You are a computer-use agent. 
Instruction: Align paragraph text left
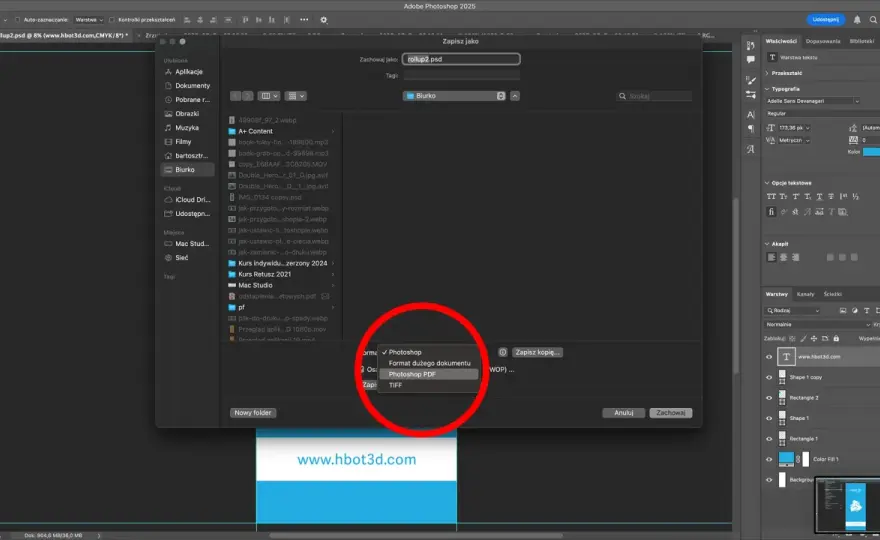pyautogui.click(x=772, y=257)
